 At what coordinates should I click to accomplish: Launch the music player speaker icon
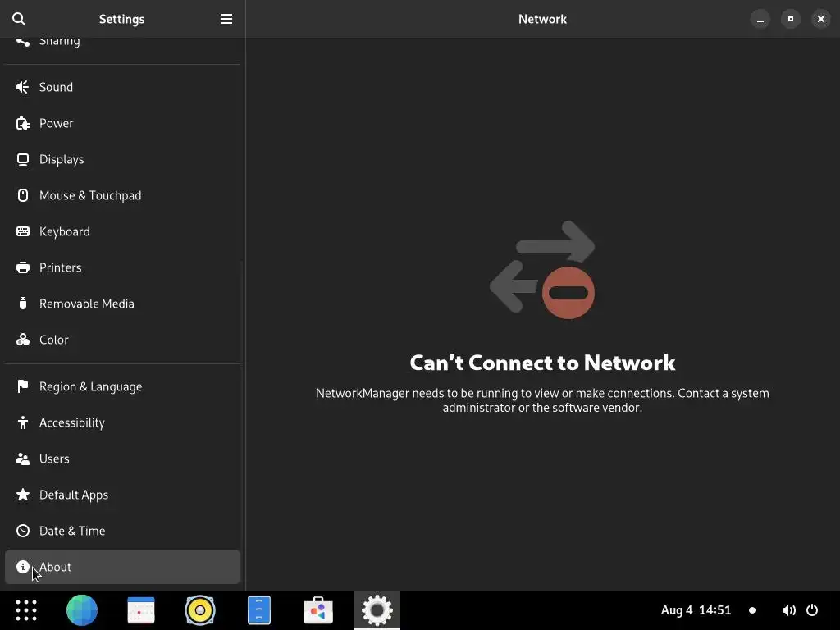[x=200, y=610]
